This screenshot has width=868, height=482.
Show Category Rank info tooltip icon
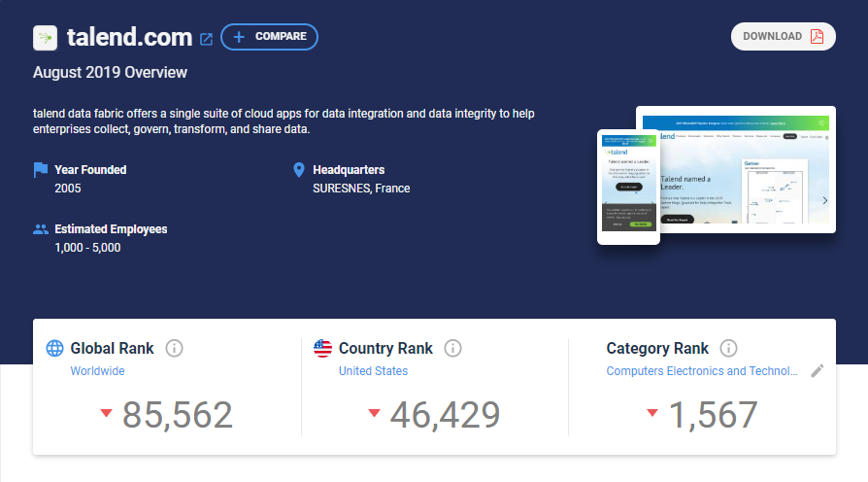[x=728, y=348]
